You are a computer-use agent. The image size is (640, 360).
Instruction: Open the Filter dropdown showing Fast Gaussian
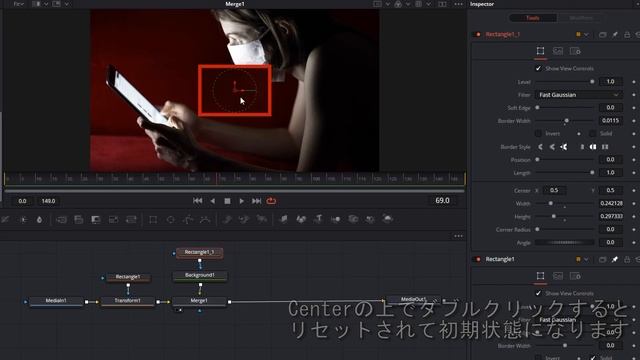(x=578, y=95)
